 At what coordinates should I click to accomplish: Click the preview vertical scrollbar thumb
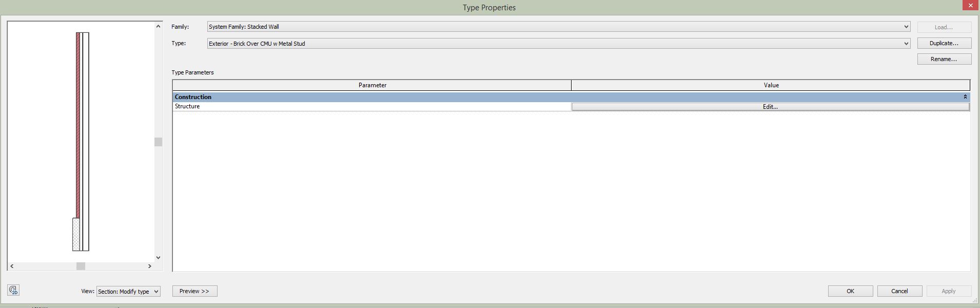pos(158,142)
